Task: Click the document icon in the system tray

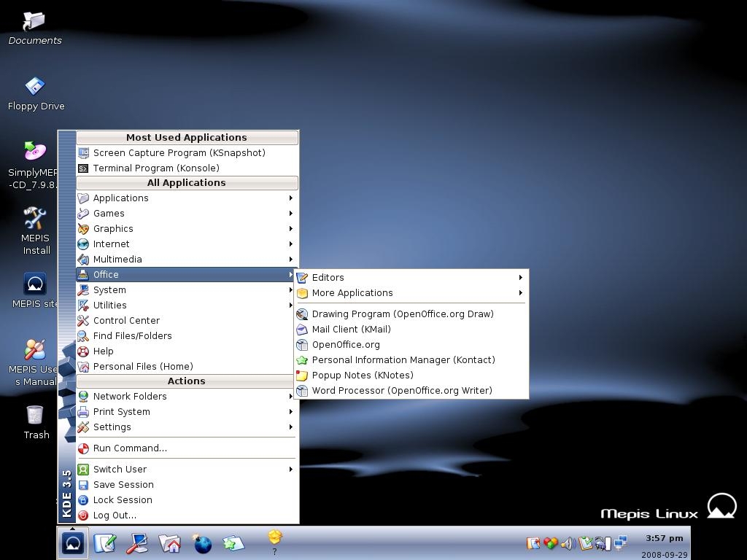Action: (x=533, y=542)
